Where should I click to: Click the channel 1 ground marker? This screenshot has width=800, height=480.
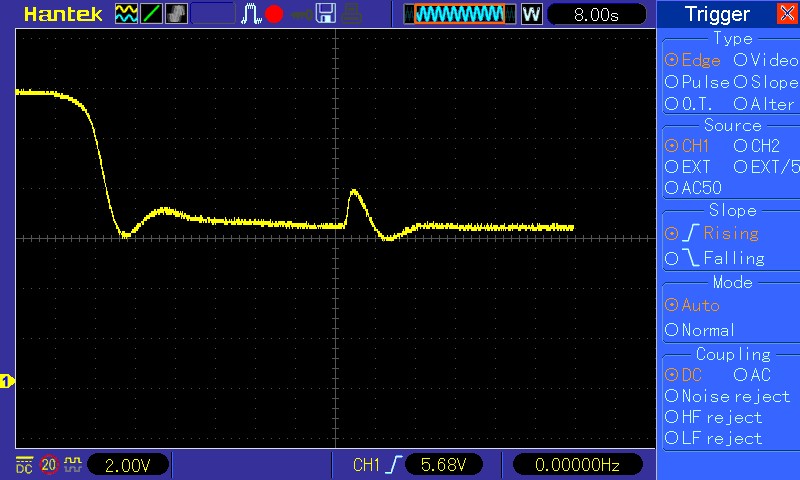7,381
